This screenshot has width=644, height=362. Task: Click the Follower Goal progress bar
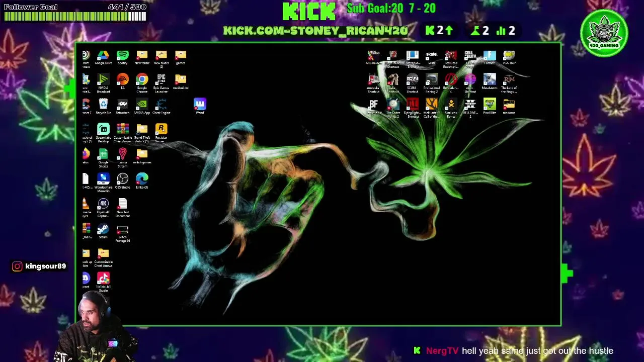coord(75,16)
